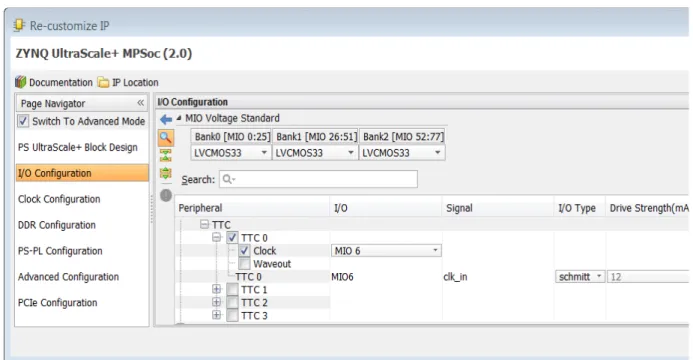Open the Bank0 LVCMOS33 voltage dropdown

pos(230,153)
